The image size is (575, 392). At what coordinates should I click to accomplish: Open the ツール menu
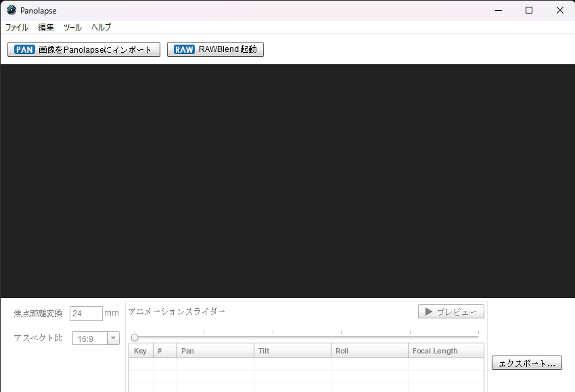(x=72, y=28)
